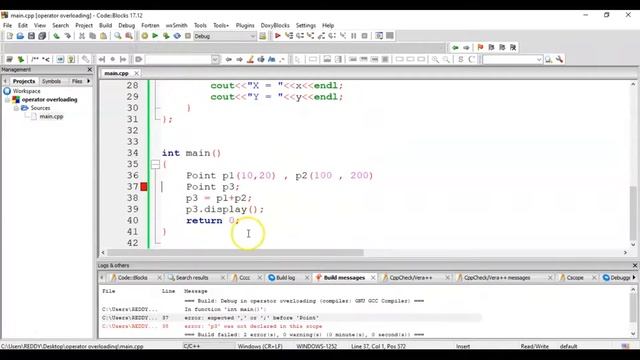Click the red Toggle bookmark flag icon
This screenshot has height=360, width=640.
(480, 47)
